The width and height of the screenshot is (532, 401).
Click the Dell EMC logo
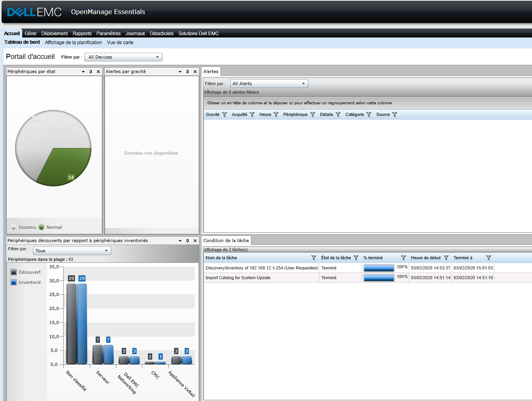tap(34, 12)
